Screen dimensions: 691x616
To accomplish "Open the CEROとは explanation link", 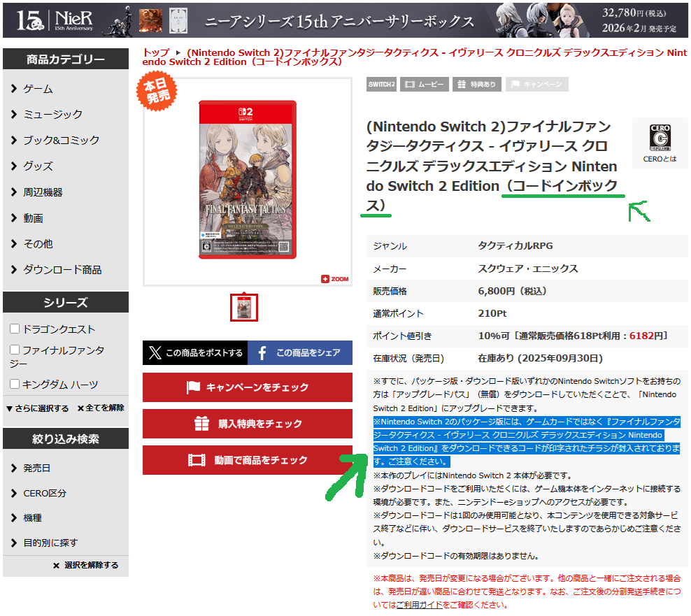I will click(660, 159).
